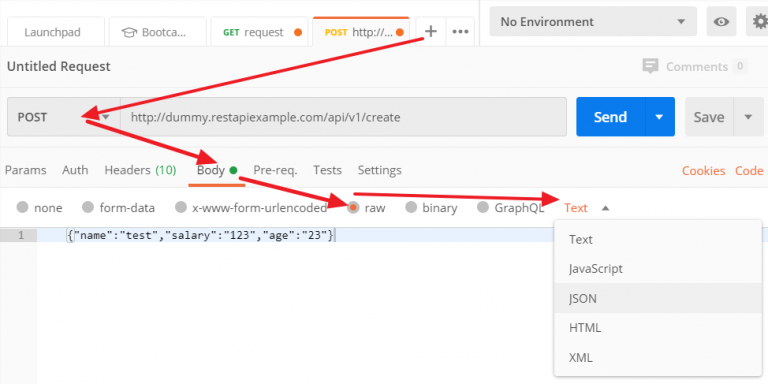
Task: Open the No Environment dropdown
Action: point(593,22)
